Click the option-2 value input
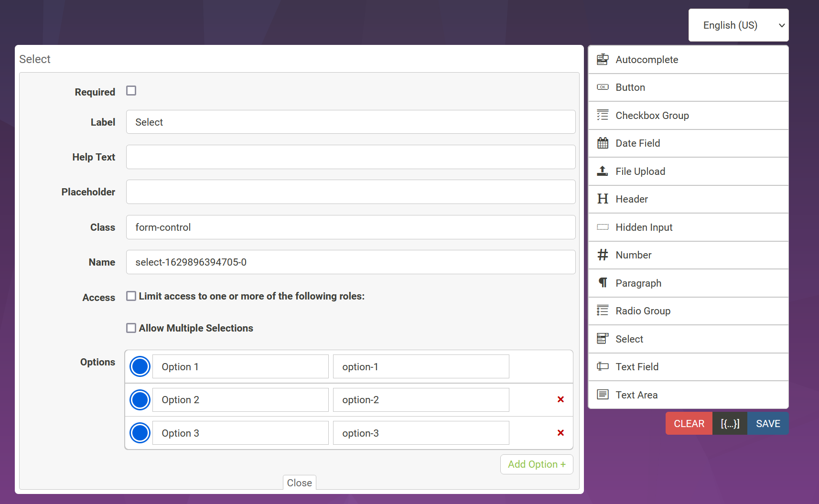The image size is (819, 504). coord(421,400)
